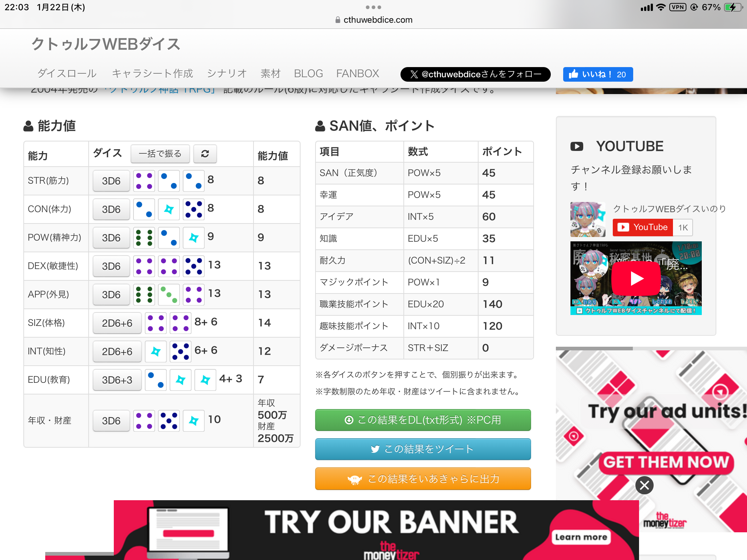This screenshot has height=560, width=747.
Task: Export with この結果をいあきゃらに出力 button
Action: pyautogui.click(x=423, y=479)
